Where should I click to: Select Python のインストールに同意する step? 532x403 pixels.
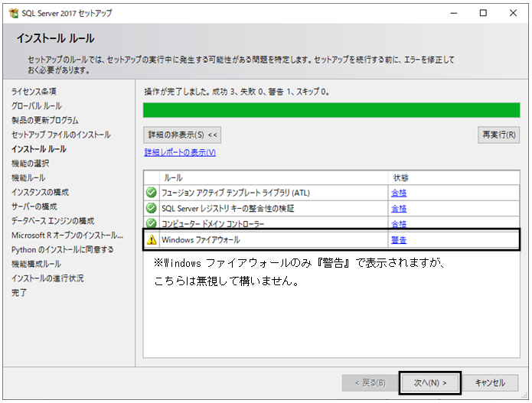(x=63, y=250)
